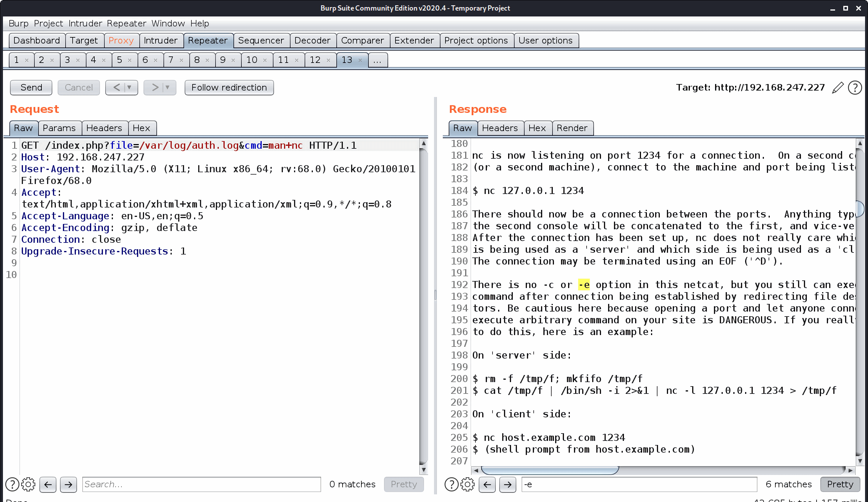Open request Headers tab
Screen dimensions: 868x502
point(104,128)
